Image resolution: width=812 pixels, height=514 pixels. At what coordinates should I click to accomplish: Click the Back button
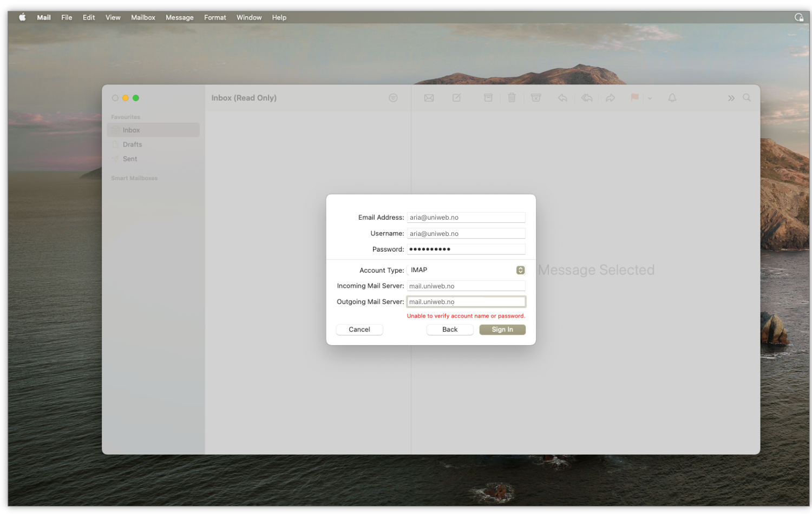450,330
